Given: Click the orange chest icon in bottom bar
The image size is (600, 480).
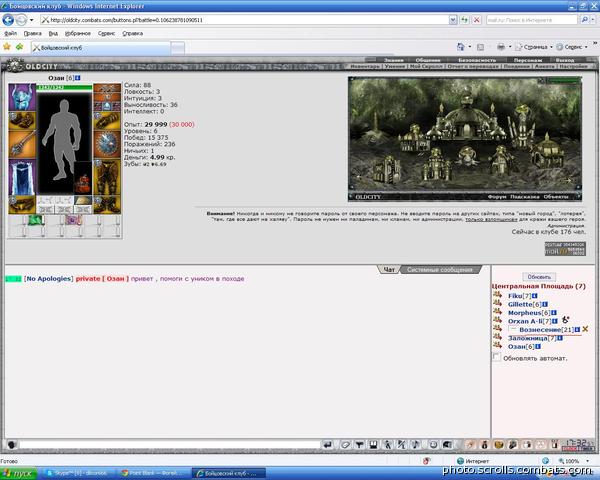Looking at the screenshot, I should click(x=499, y=445).
